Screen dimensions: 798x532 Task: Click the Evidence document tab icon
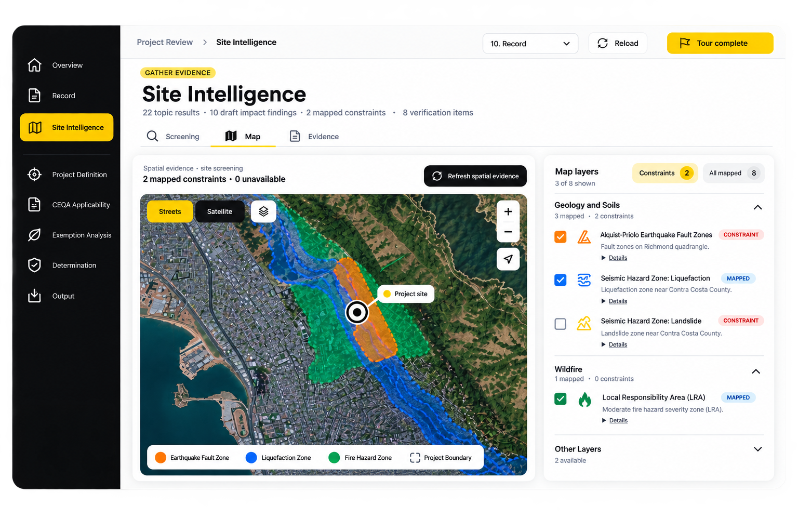(295, 136)
